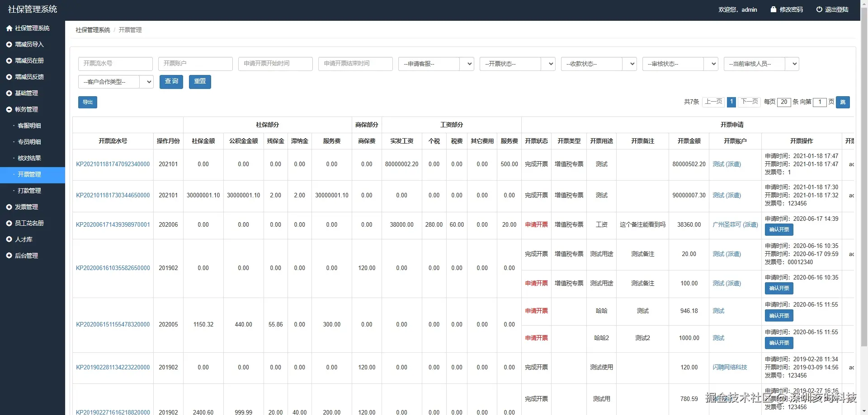Click 确认开票 for the 1000.00 invoice row
This screenshot has height=415, width=868.
tap(779, 343)
